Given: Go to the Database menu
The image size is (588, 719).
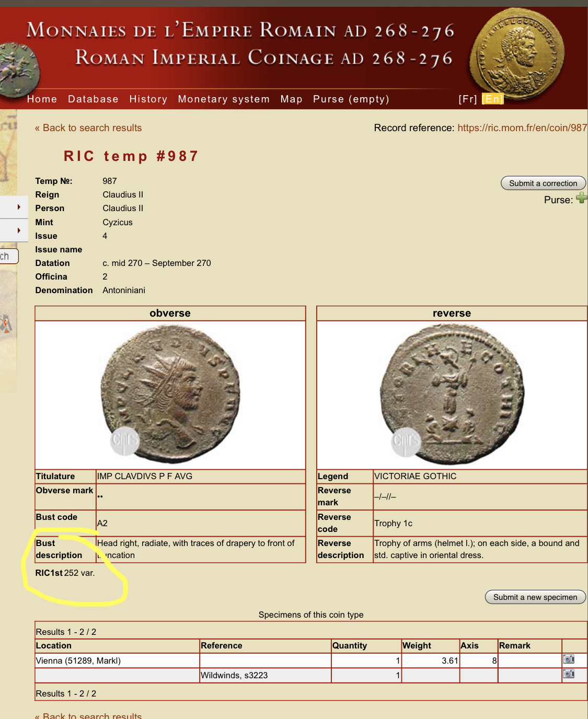Looking at the screenshot, I should [93, 99].
